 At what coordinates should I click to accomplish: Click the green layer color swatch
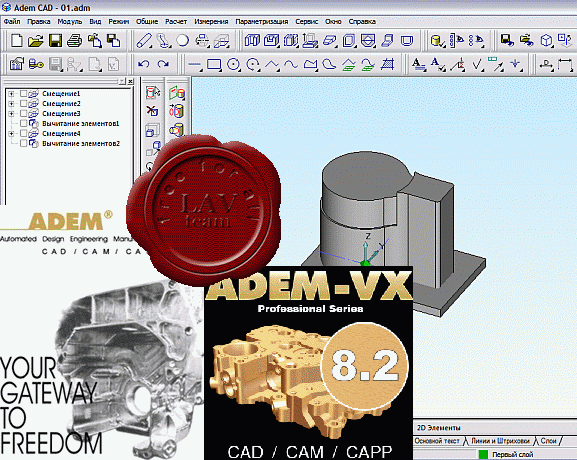pyautogui.click(x=483, y=455)
